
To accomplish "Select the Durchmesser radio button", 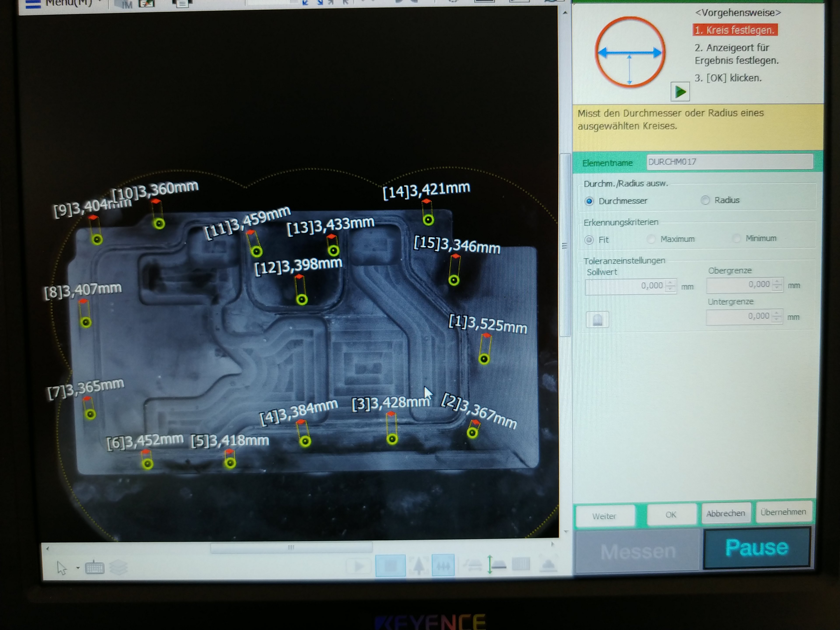I will 589,201.
